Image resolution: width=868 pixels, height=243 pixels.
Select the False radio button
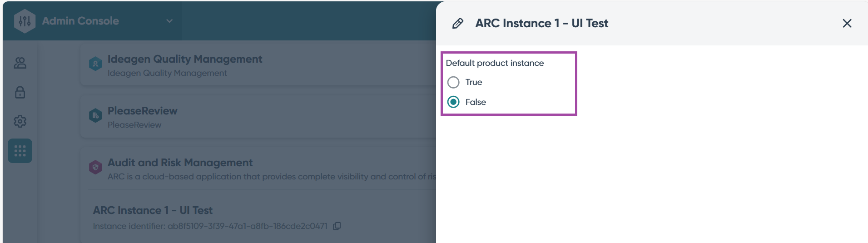(x=453, y=102)
